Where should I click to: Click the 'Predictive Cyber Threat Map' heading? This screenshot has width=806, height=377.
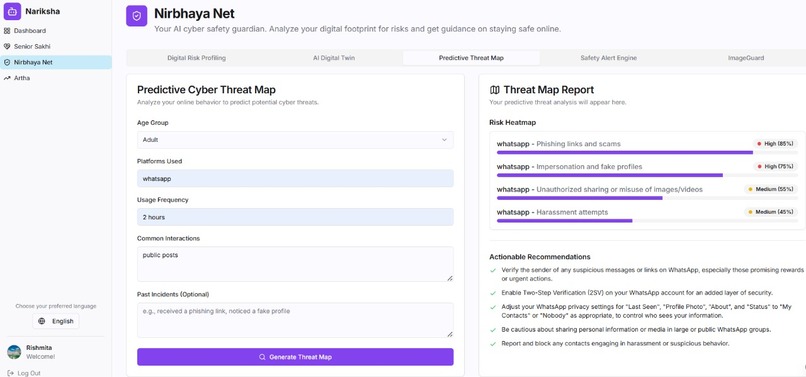206,90
